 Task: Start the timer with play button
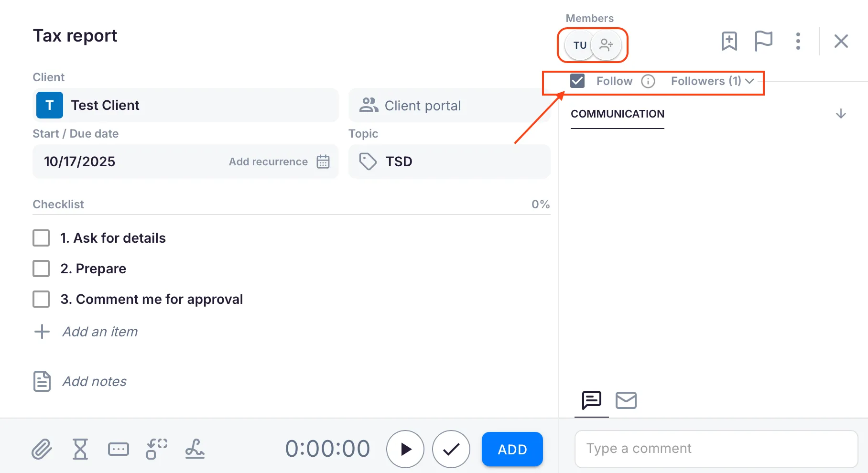pos(405,449)
